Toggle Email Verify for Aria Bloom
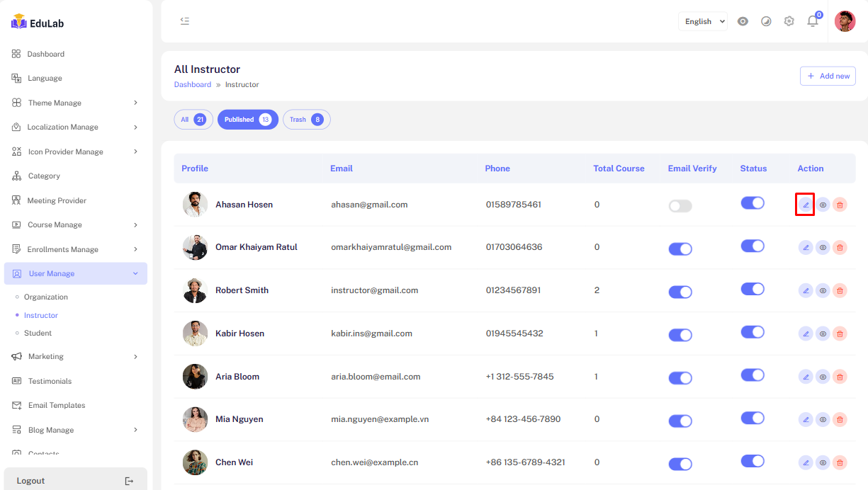Screen dimensions: 868x490 (680, 378)
